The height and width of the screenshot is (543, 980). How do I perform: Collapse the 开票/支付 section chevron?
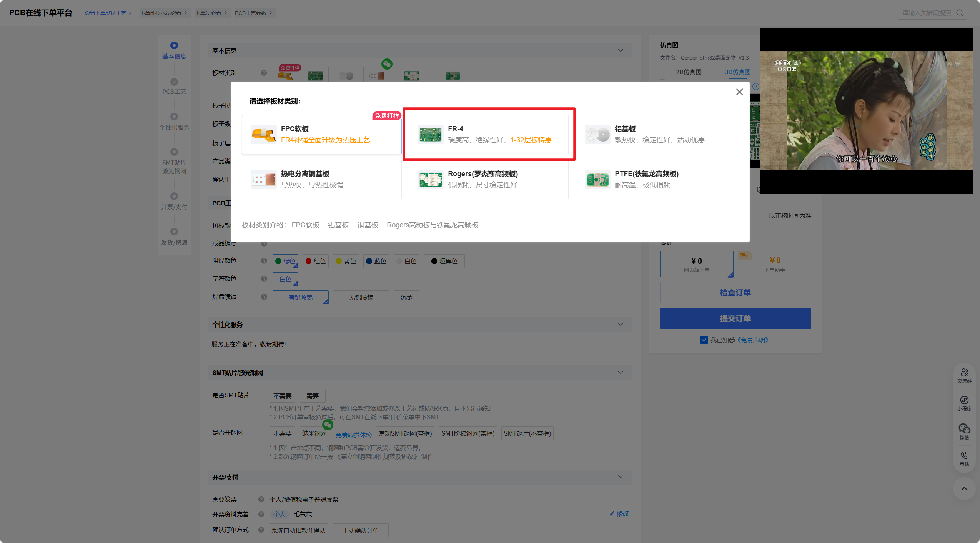(x=621, y=477)
